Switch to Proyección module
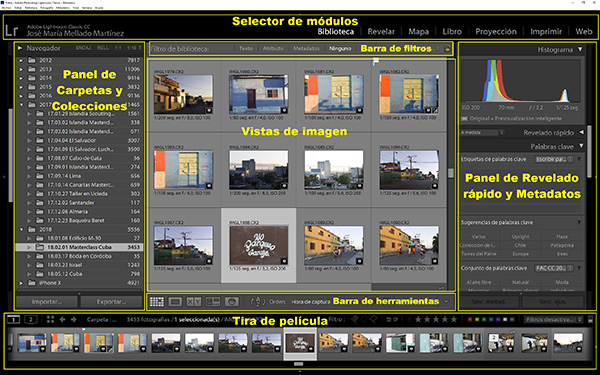600x375 pixels. tap(496, 32)
